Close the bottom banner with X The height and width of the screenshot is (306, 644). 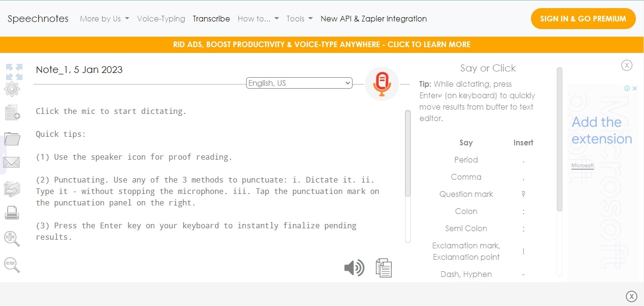pyautogui.click(x=631, y=296)
